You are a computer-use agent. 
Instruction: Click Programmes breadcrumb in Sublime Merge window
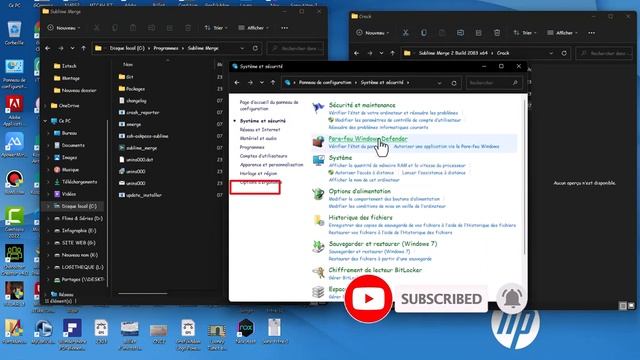pos(166,48)
